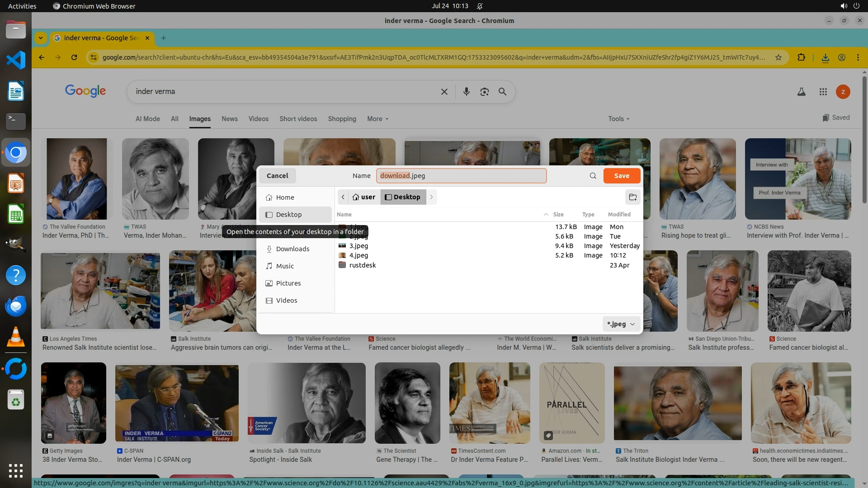Open Google Lens image search icon
Image resolution: width=868 pixels, height=488 pixels.
[x=484, y=92]
